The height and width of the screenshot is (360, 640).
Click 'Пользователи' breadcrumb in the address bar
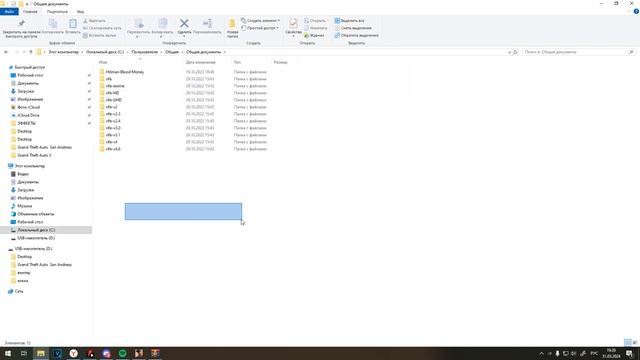coord(144,52)
